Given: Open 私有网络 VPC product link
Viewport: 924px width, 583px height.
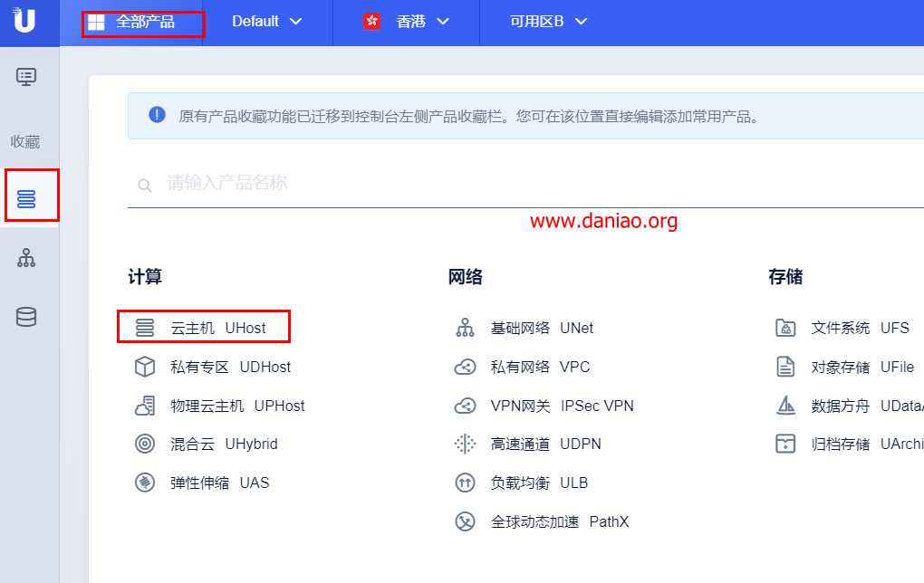Looking at the screenshot, I should 540,367.
